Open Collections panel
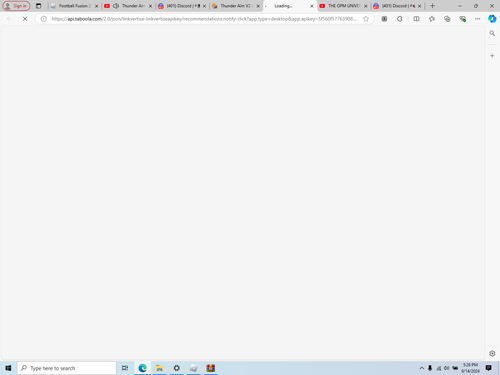500x375 pixels. click(447, 19)
